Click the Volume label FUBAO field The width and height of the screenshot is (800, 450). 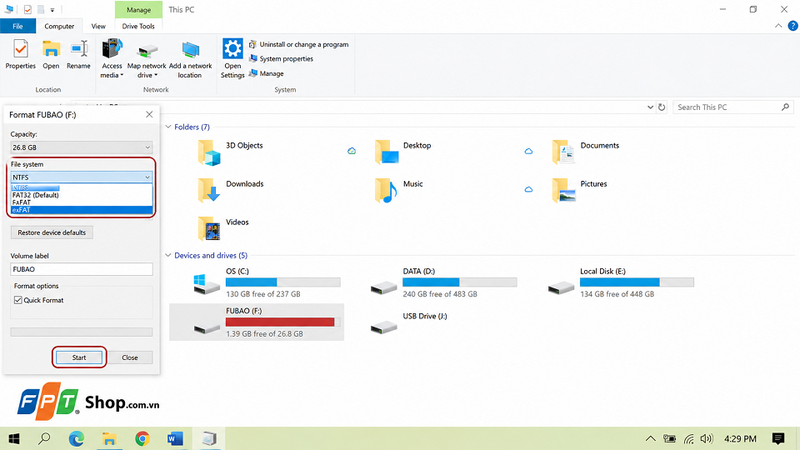pyautogui.click(x=82, y=269)
